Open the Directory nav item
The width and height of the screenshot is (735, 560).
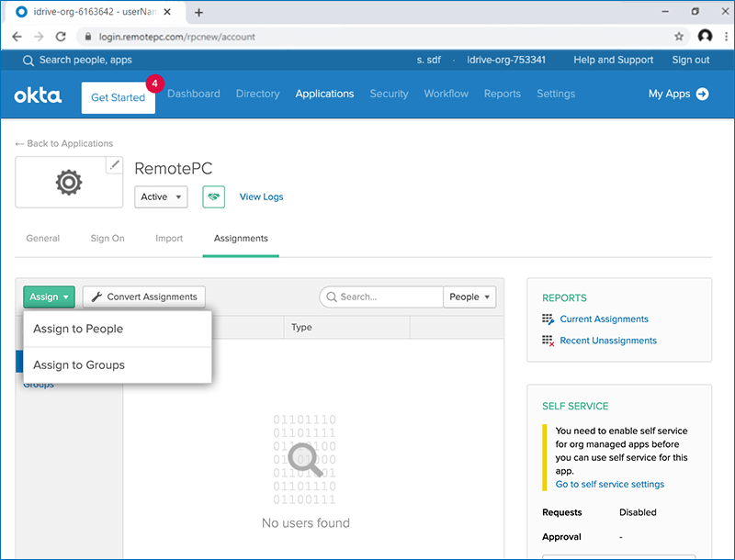pos(258,94)
